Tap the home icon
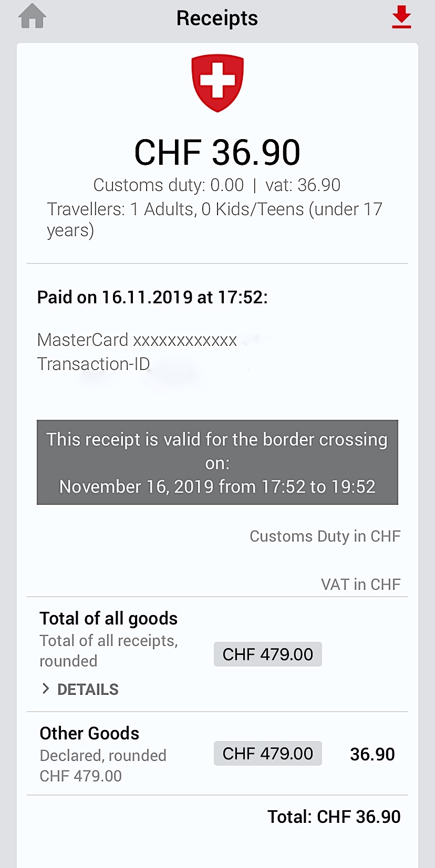 click(x=33, y=17)
